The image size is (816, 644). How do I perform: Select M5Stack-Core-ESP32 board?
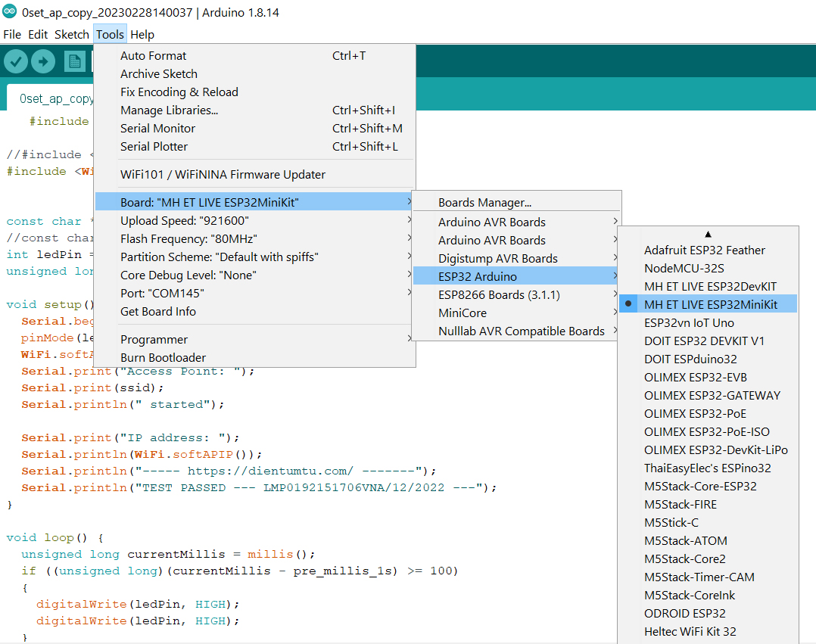[x=708, y=487]
